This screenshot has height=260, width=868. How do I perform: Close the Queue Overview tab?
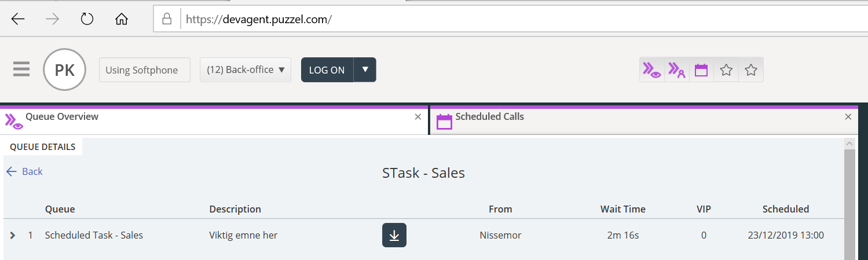click(417, 117)
